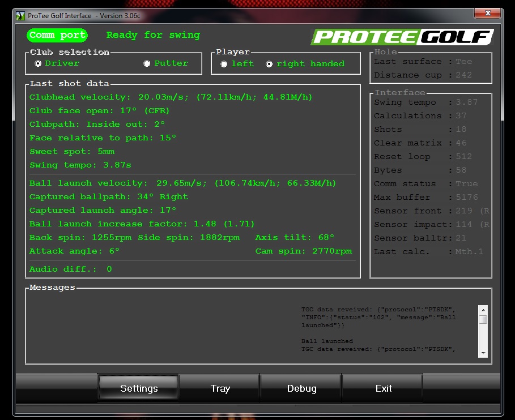This screenshot has height=420, width=515.
Task: Click the ProTee Golf app icon in title bar
Action: (20, 16)
